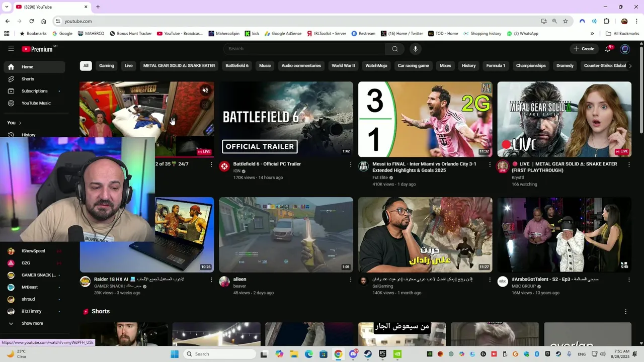Image resolution: width=644 pixels, height=362 pixels.
Task: Open Shorts from the sidebar
Action: [x=34, y=79]
